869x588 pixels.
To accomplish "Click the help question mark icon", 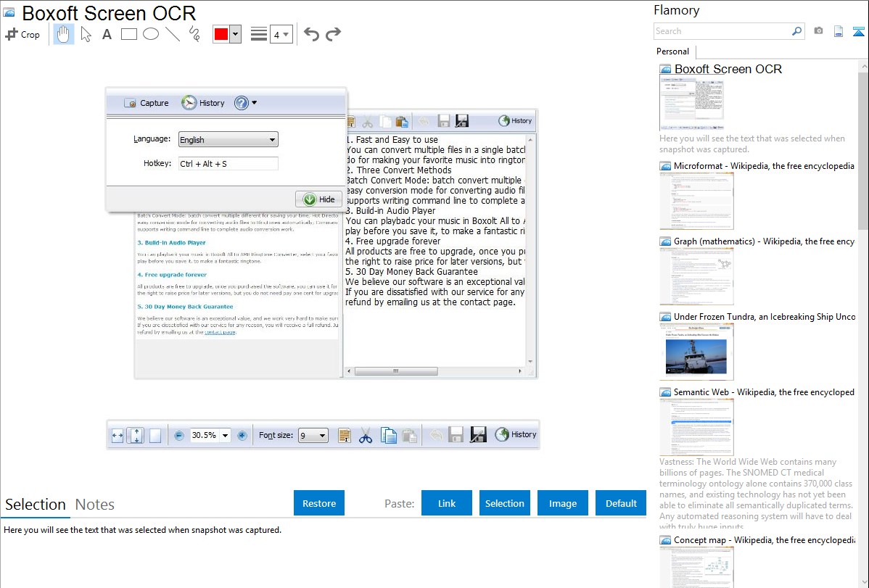I will [241, 103].
